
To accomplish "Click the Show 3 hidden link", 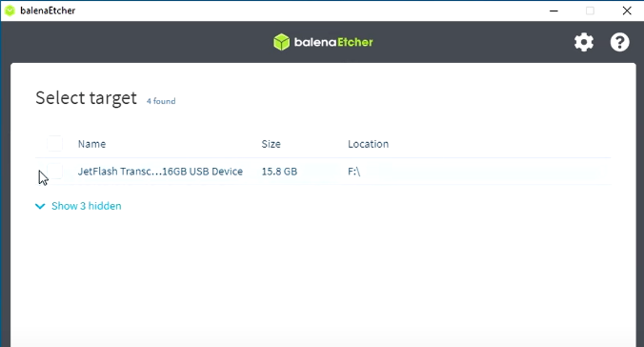I will click(x=87, y=206).
